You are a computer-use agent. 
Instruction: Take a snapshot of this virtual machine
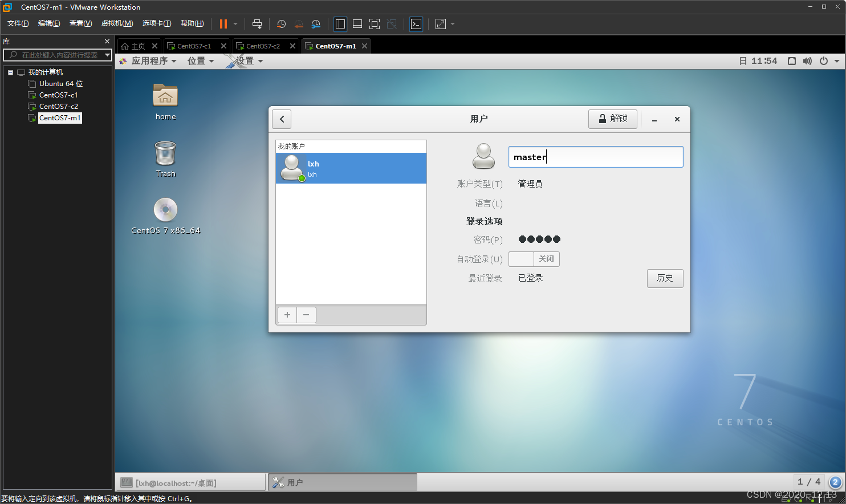281,24
